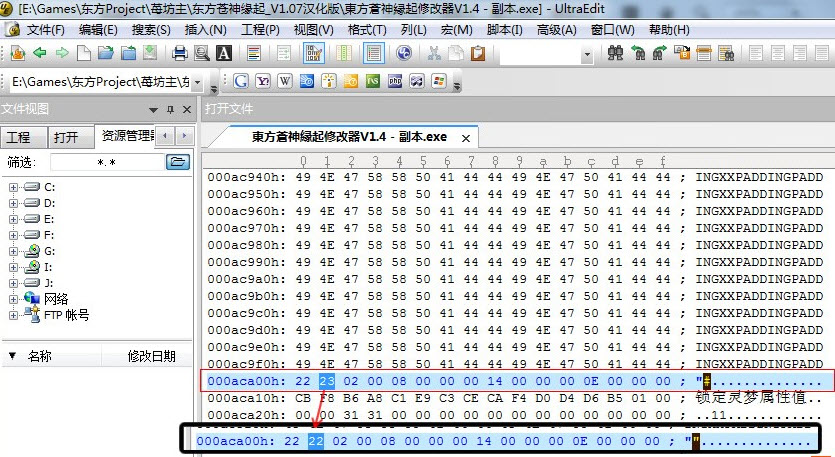Click highlighted hex byte 23 at 000aca00h
Screen dimensions: 835x457
(x=326, y=381)
